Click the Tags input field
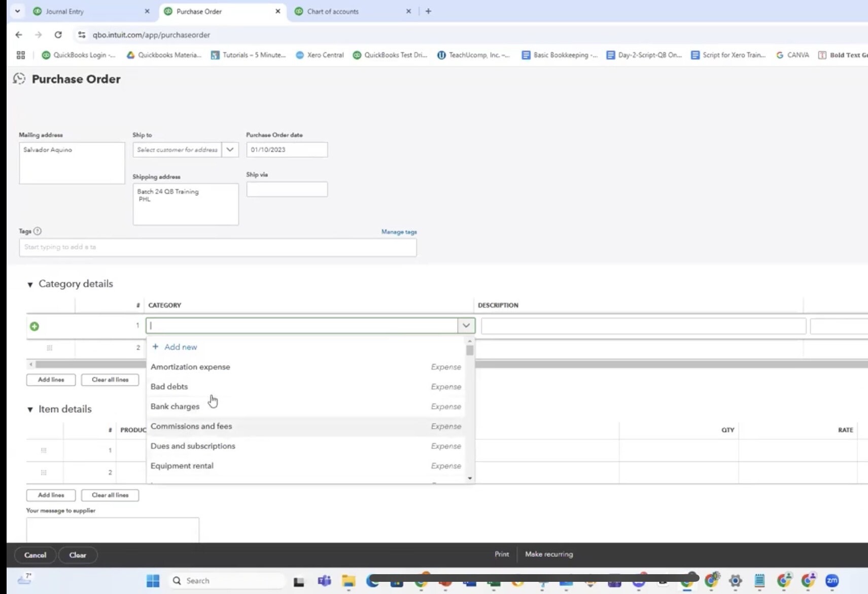The height and width of the screenshot is (594, 868). tap(218, 247)
